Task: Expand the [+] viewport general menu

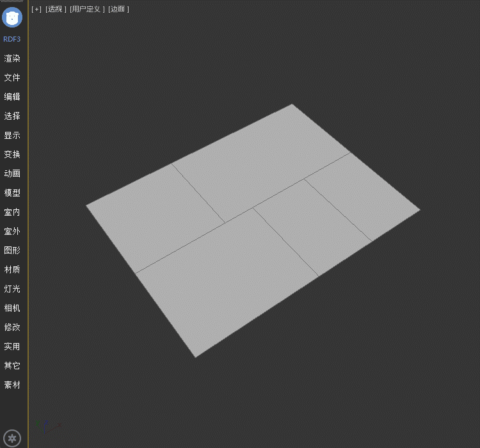Action: (x=36, y=9)
